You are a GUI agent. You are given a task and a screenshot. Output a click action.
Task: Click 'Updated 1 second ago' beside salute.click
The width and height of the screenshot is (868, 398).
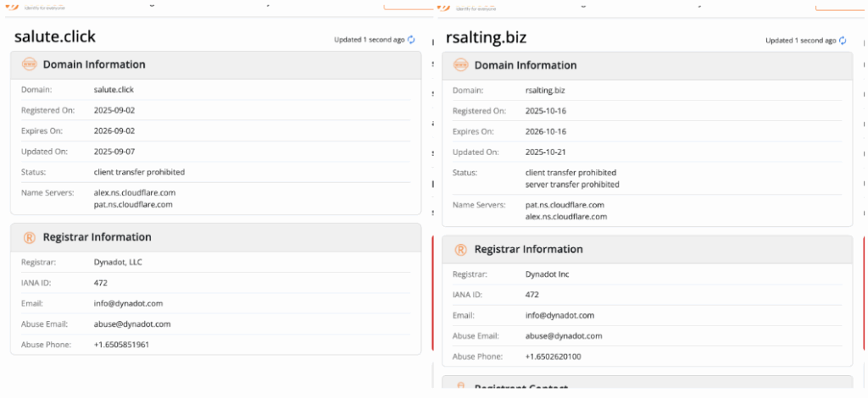click(x=370, y=40)
